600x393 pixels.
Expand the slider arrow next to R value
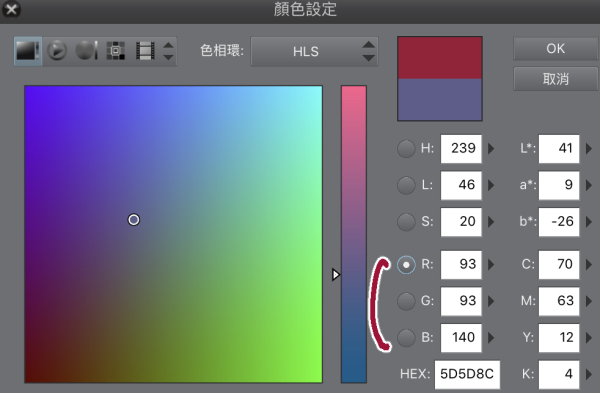(x=491, y=264)
